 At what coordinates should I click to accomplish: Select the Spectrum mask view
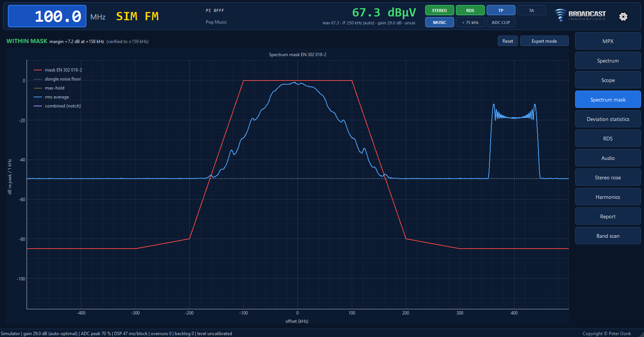click(608, 100)
